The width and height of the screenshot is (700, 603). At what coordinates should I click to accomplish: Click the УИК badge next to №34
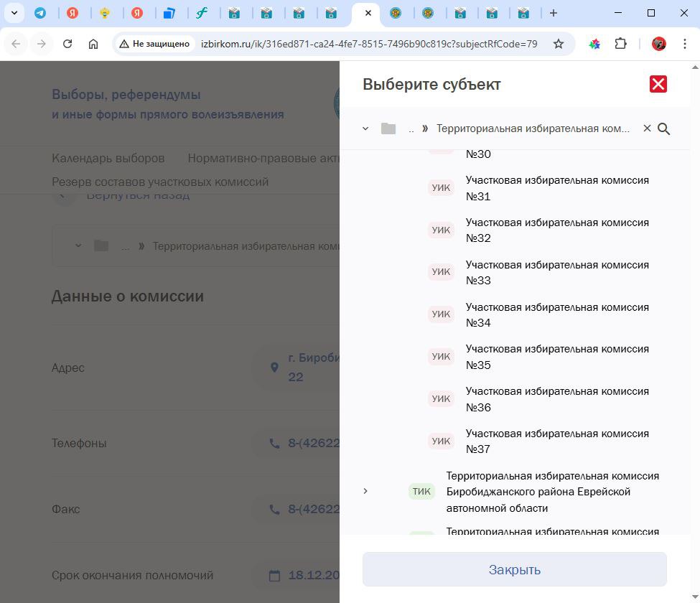tap(441, 314)
